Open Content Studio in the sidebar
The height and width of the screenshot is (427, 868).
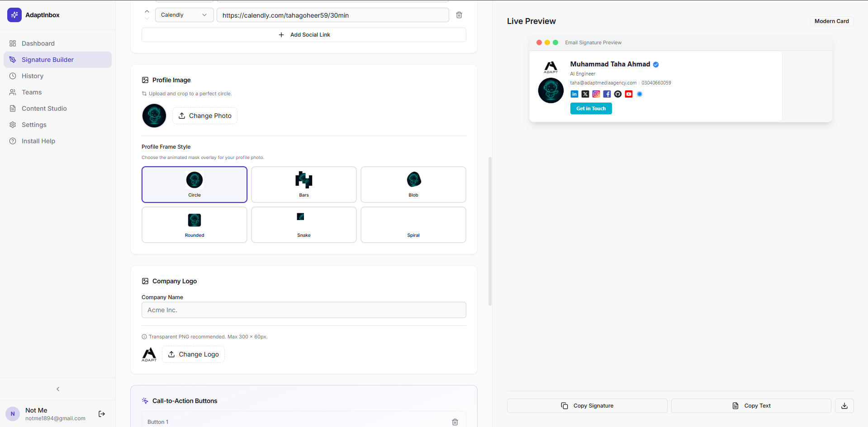[x=57, y=108]
